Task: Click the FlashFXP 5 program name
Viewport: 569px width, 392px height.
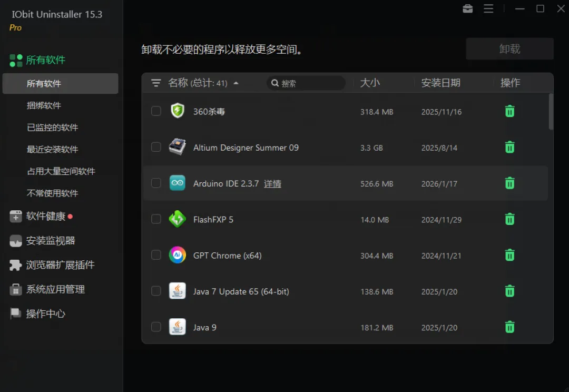Action: point(213,220)
